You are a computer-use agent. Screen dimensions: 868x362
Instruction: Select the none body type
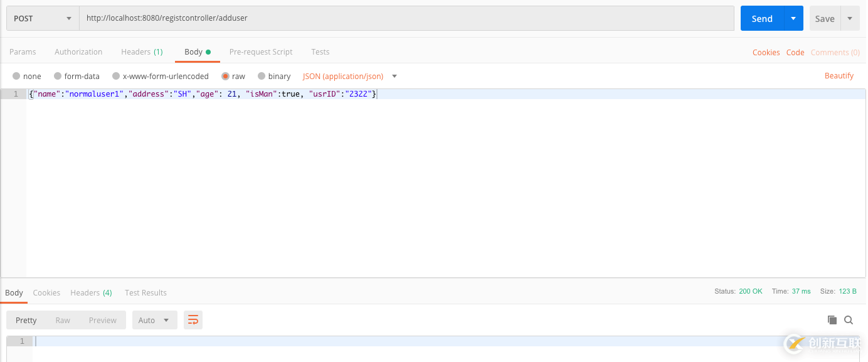click(x=27, y=76)
